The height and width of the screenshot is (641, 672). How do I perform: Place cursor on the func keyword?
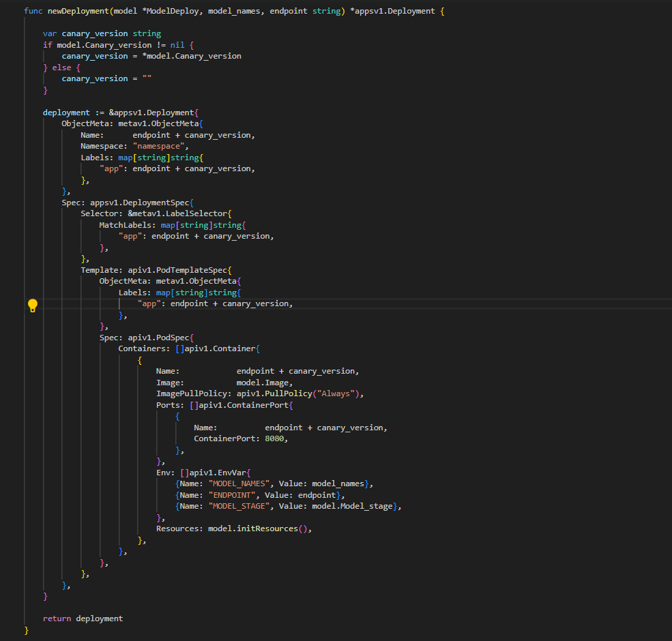pyautogui.click(x=33, y=12)
